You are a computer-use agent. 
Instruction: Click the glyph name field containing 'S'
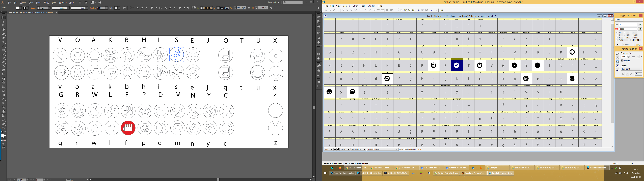point(628,25)
